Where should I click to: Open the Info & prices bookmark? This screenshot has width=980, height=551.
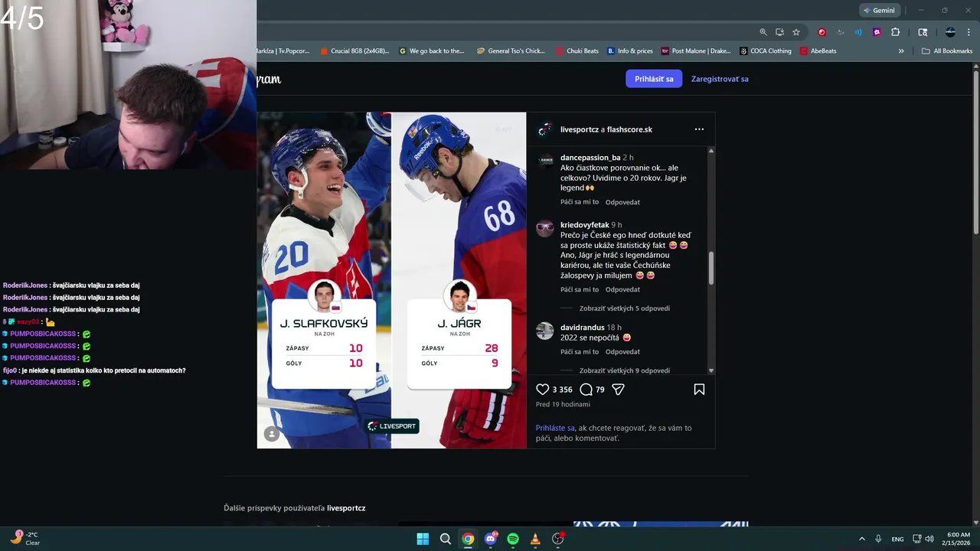(x=630, y=51)
